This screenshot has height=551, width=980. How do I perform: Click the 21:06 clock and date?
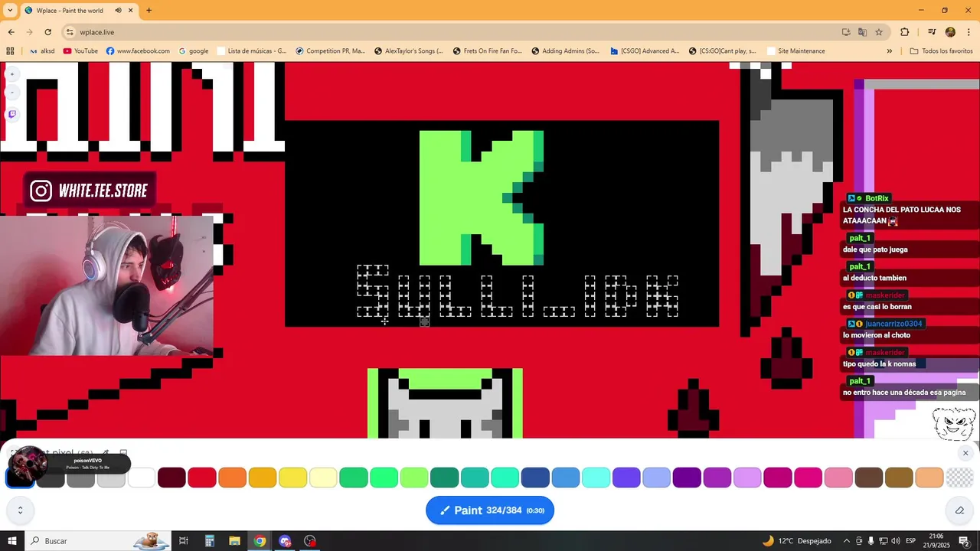(x=936, y=541)
